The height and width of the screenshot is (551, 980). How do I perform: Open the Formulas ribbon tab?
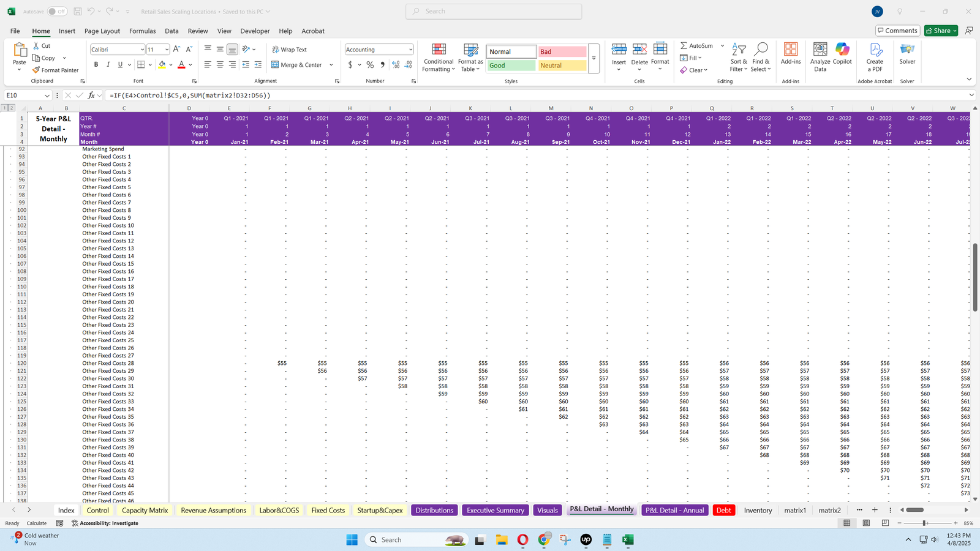(142, 31)
